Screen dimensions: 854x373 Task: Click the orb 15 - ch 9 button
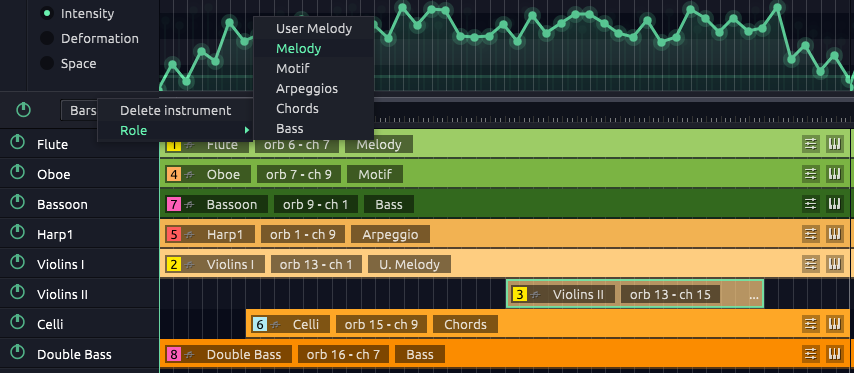click(x=381, y=325)
